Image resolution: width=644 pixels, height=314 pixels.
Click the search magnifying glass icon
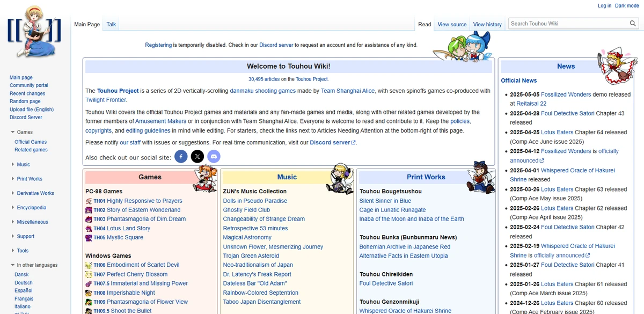(x=633, y=24)
